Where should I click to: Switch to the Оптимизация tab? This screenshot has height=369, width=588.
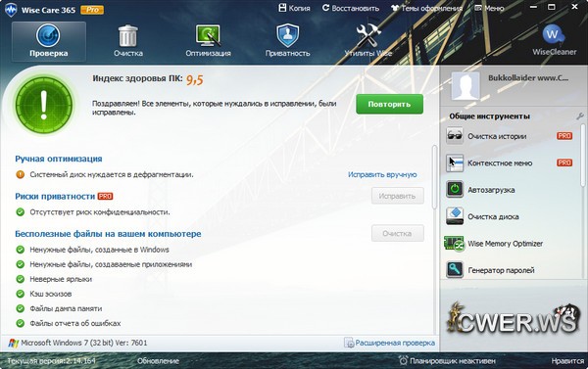pyautogui.click(x=208, y=41)
